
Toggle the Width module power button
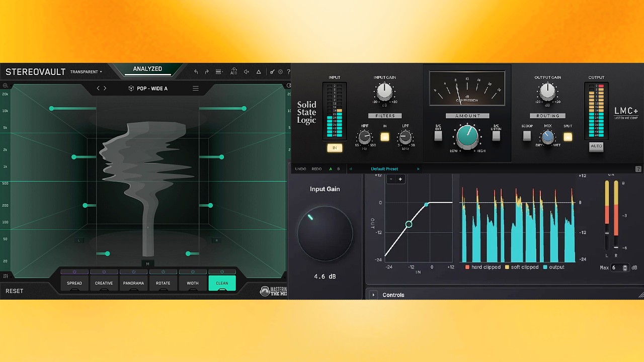click(x=193, y=272)
